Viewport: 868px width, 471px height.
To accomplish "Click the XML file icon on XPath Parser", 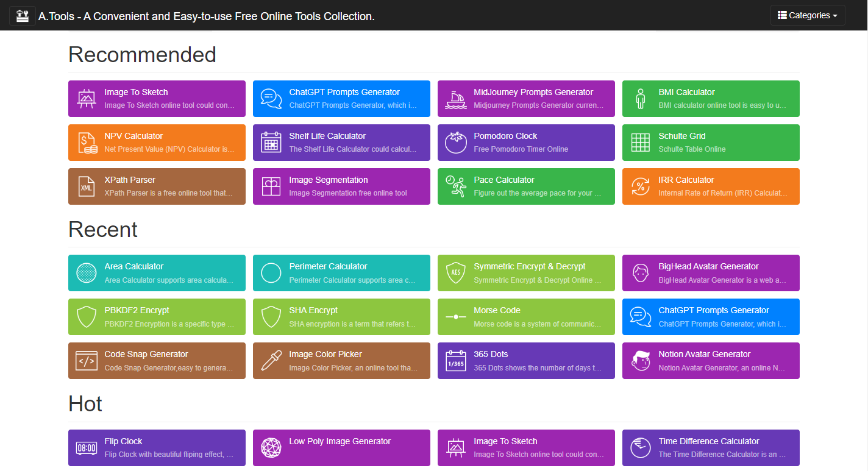I will click(87, 186).
